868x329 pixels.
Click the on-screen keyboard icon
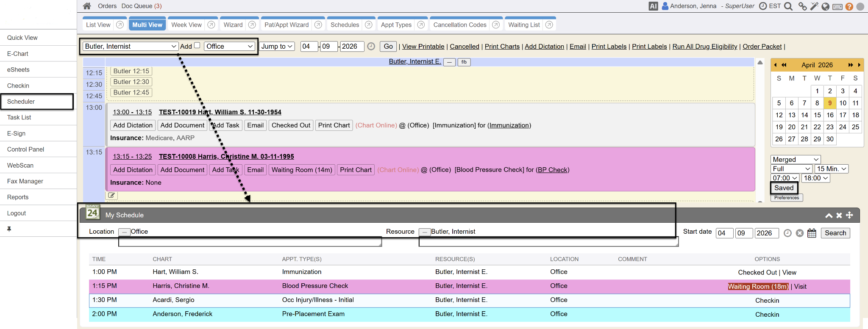coord(837,6)
